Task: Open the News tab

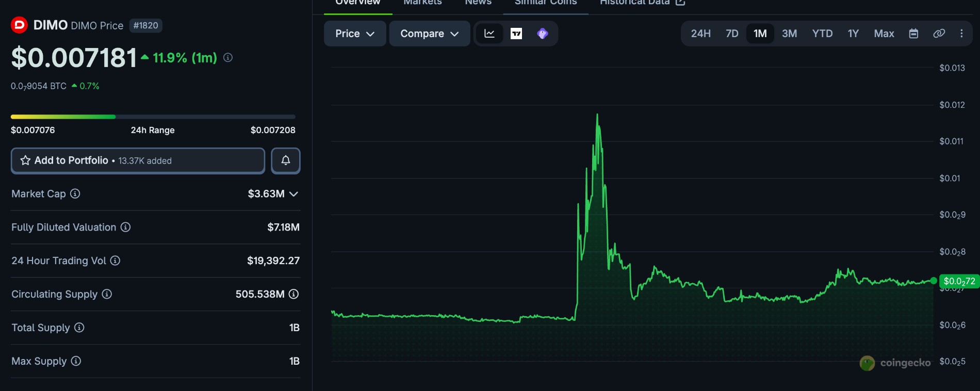Action: click(x=478, y=3)
